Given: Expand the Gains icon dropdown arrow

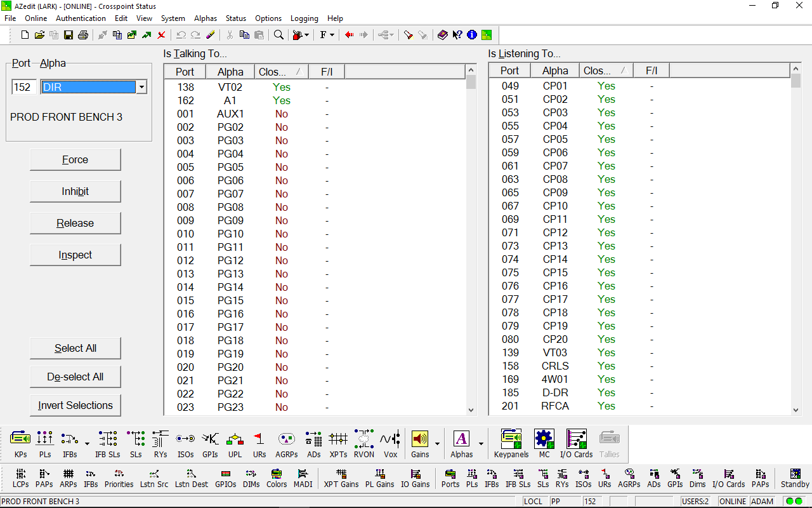Looking at the screenshot, I should coord(437,444).
